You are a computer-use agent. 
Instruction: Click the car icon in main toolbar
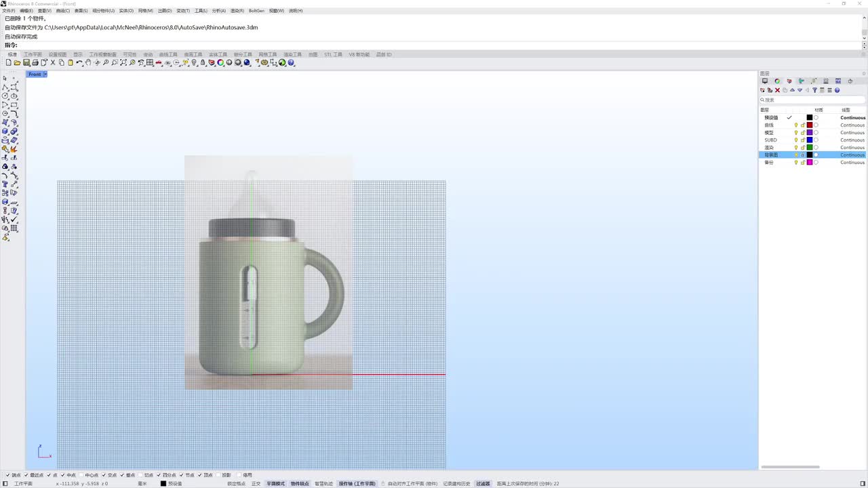[x=159, y=62]
